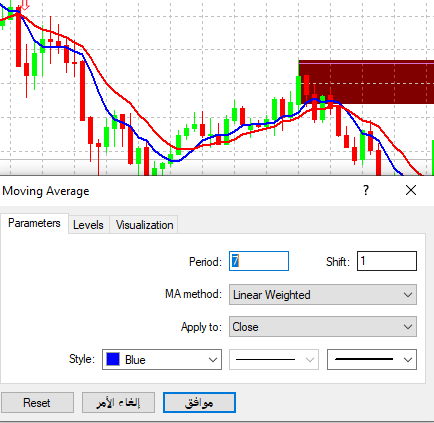Image resolution: width=434 pixels, height=423 pixels.
Task: Close the Moving Average dialog
Action: pyautogui.click(x=411, y=190)
